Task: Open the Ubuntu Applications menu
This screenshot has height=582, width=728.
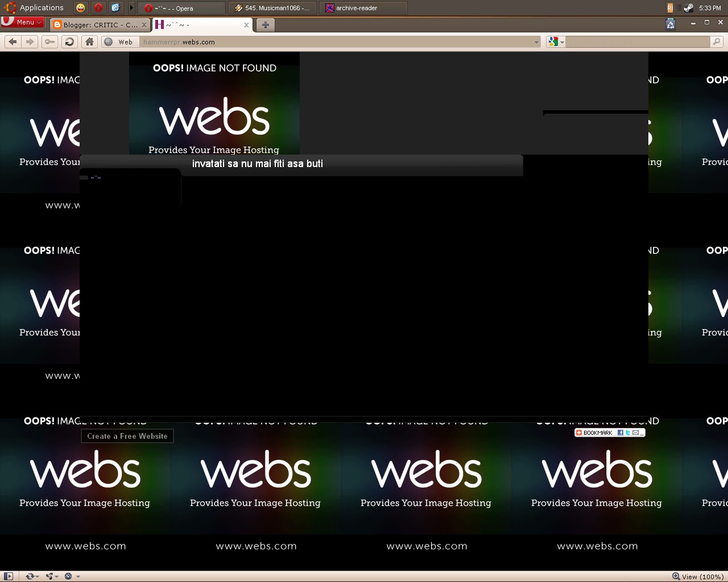Action: [x=34, y=8]
